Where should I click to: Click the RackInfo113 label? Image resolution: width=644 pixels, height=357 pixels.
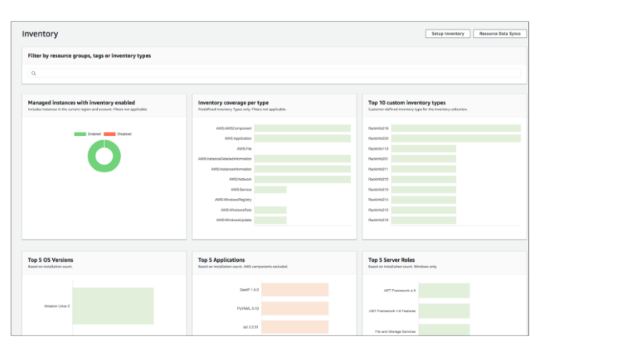tap(378, 149)
